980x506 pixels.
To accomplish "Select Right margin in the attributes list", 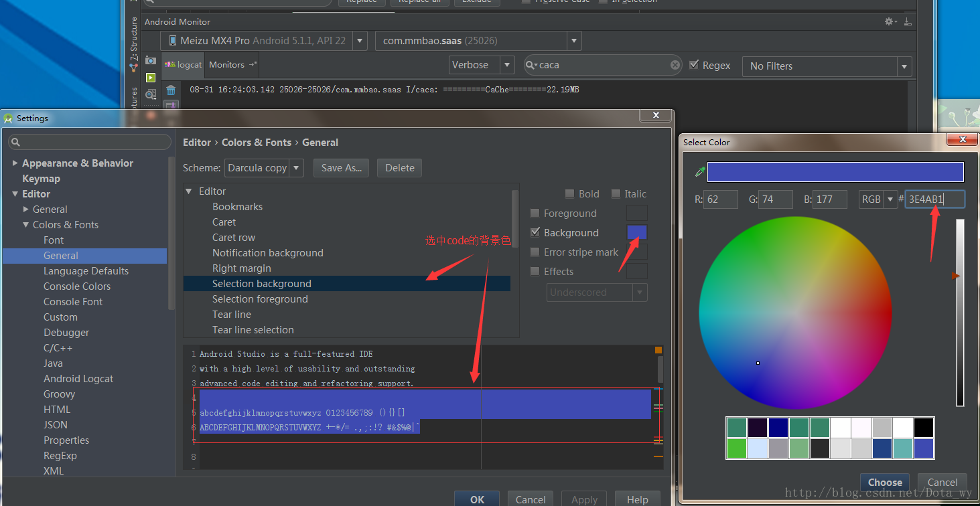I will click(x=242, y=268).
